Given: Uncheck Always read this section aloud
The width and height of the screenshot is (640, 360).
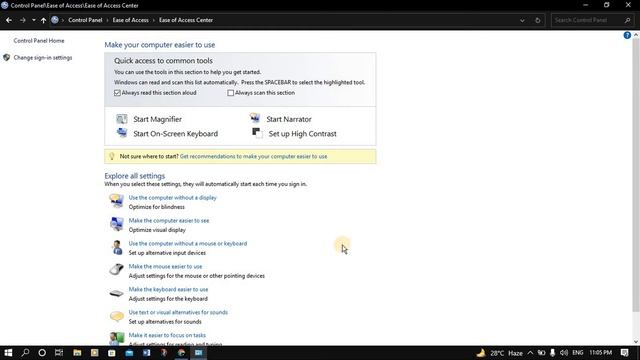Looking at the screenshot, I should [x=117, y=93].
